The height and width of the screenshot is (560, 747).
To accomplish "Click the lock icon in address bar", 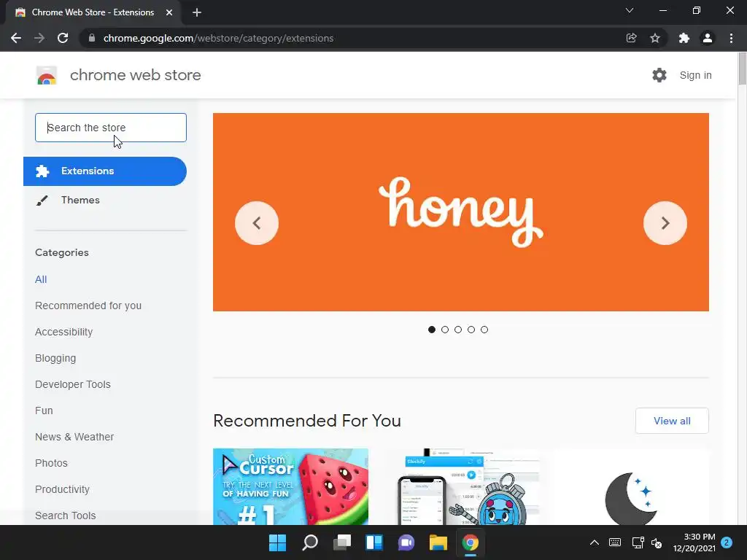I will [x=93, y=38].
